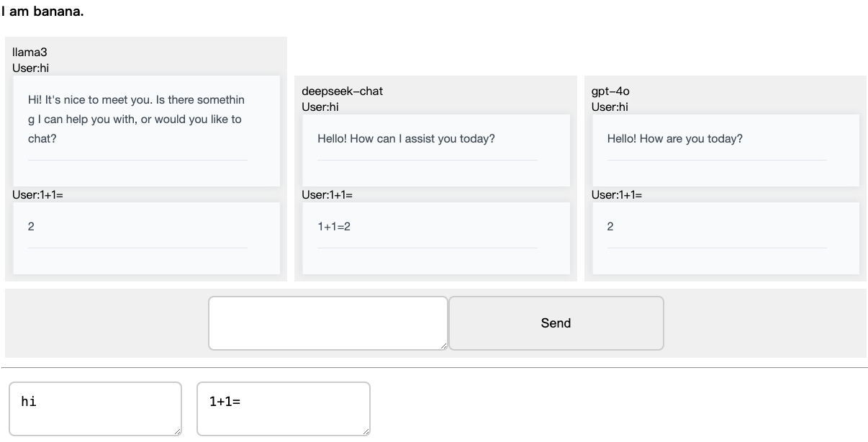Click gpt-4o's 'How are you today?' reply

[674, 138]
